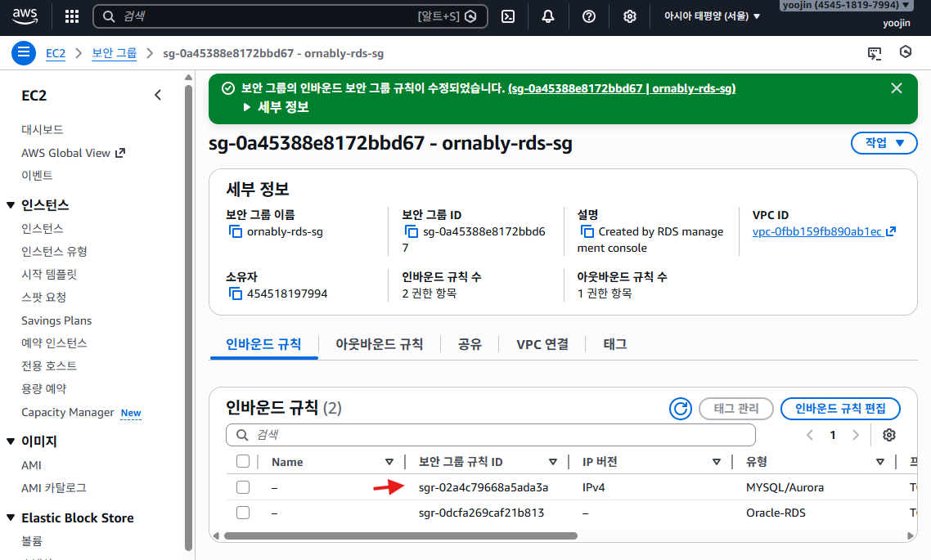Sort by 유형 column arrow
Viewport: 931px width, 560px height.
(x=880, y=462)
